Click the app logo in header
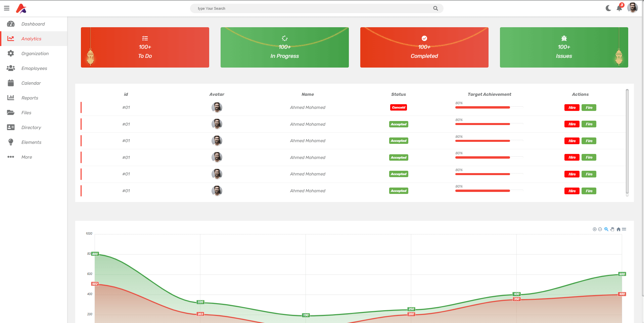Viewport: 644px width, 323px height. (21, 8)
